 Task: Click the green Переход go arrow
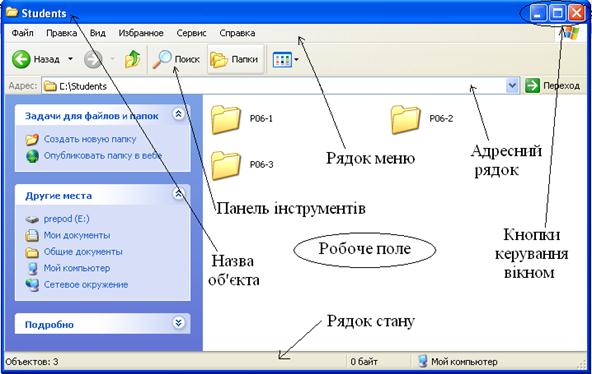(x=532, y=86)
